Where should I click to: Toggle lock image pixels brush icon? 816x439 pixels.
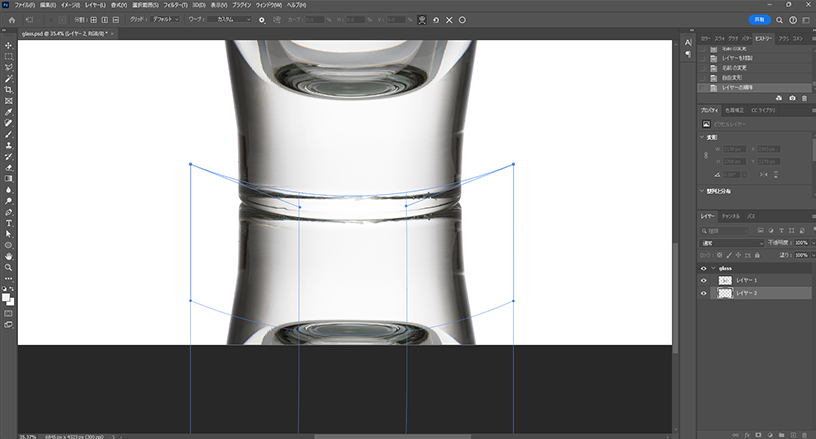pyautogui.click(x=729, y=255)
